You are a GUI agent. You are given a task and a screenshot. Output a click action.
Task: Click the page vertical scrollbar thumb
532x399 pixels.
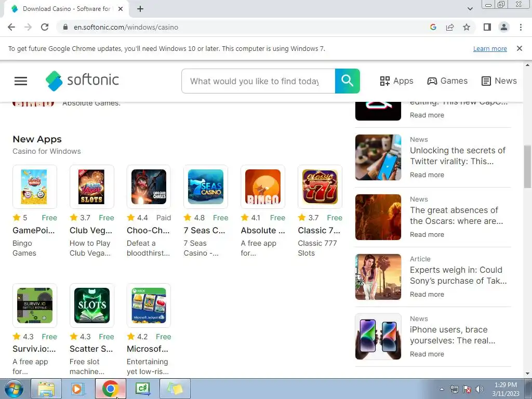coord(528,166)
